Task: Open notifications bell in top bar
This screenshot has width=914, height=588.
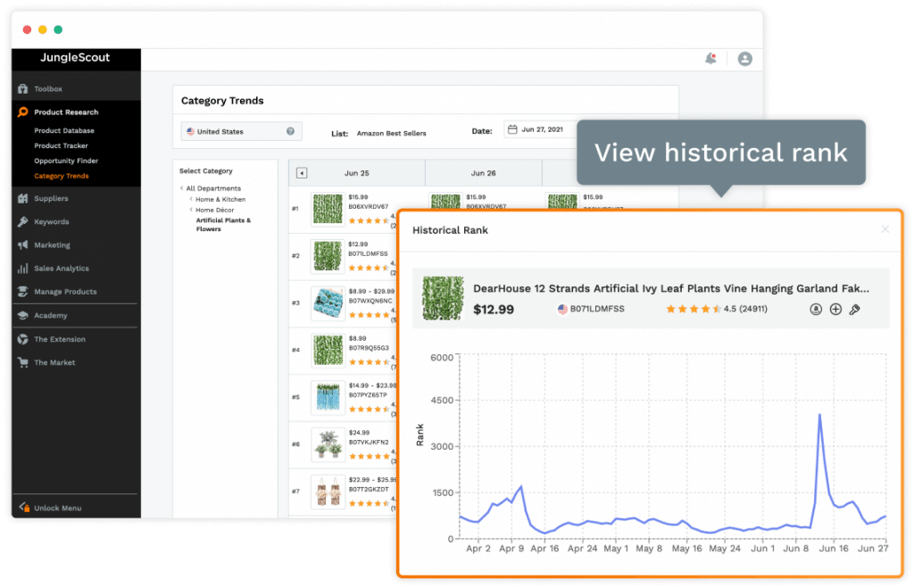Action: 710,58
